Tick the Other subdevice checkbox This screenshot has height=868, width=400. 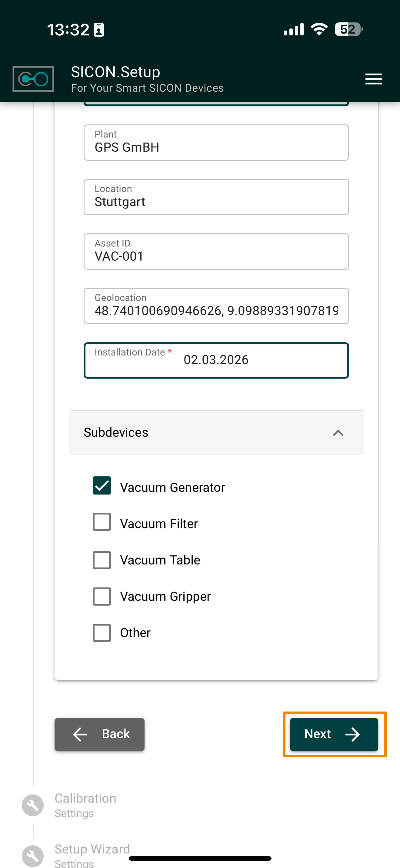(x=102, y=633)
